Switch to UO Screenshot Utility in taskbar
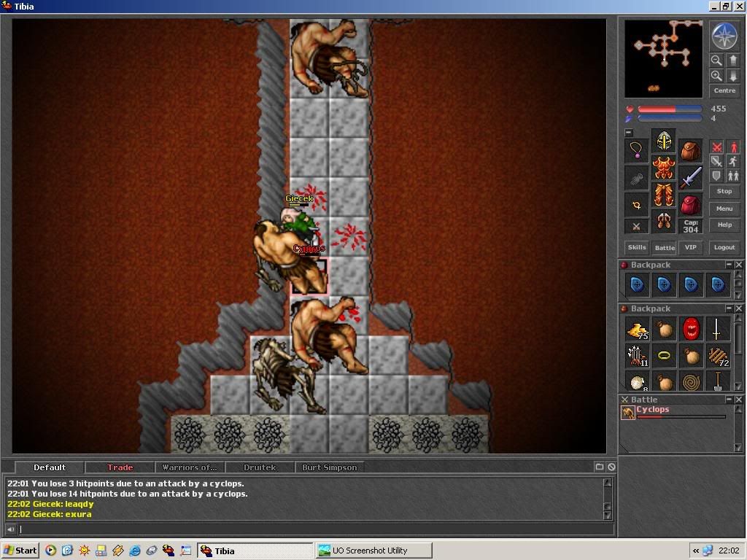This screenshot has height=560, width=747. point(374,551)
